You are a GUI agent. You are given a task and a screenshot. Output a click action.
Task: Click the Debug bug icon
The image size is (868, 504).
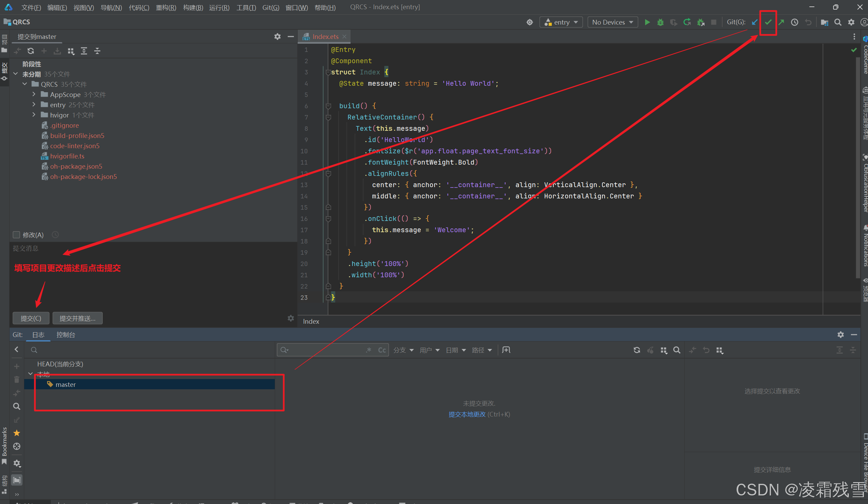pyautogui.click(x=660, y=23)
